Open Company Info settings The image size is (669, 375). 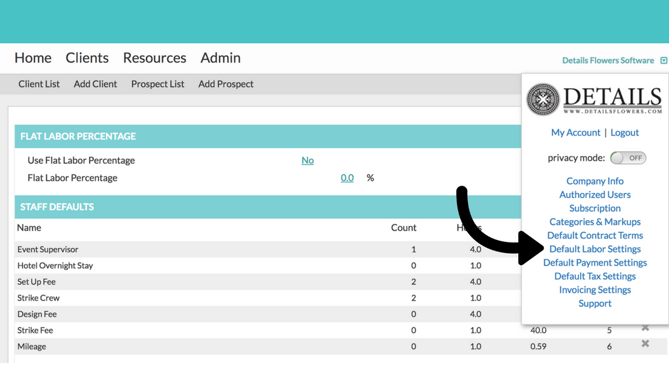(595, 181)
